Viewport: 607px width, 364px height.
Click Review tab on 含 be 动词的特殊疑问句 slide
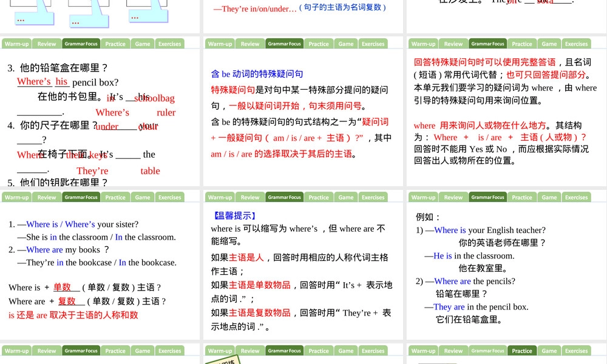point(250,44)
